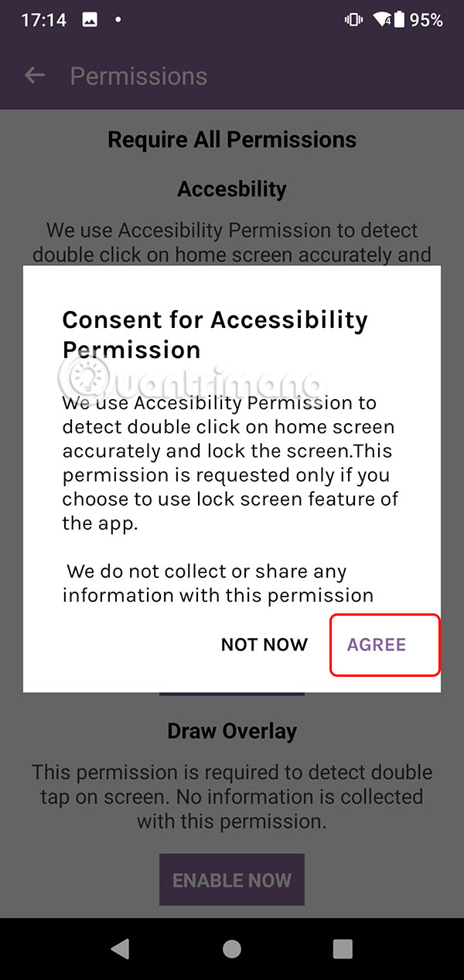Click the Permissions title in app bar

tap(138, 76)
